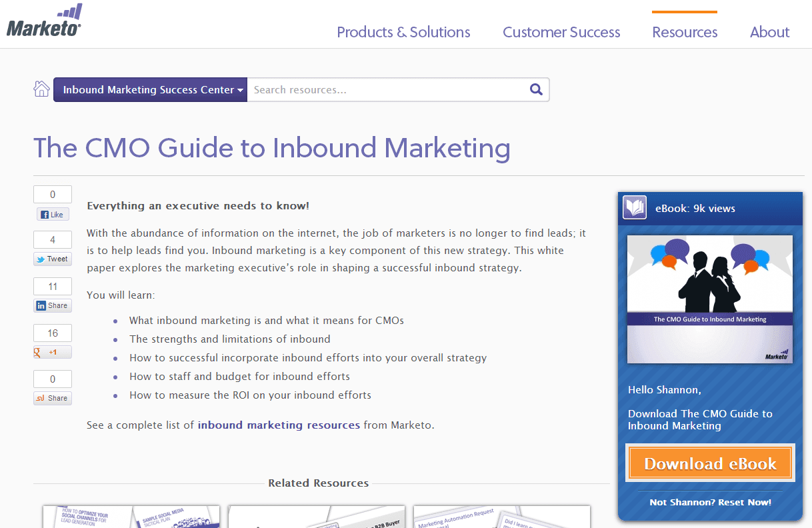
Task: Click the eBook: 9k views text
Action: click(695, 208)
